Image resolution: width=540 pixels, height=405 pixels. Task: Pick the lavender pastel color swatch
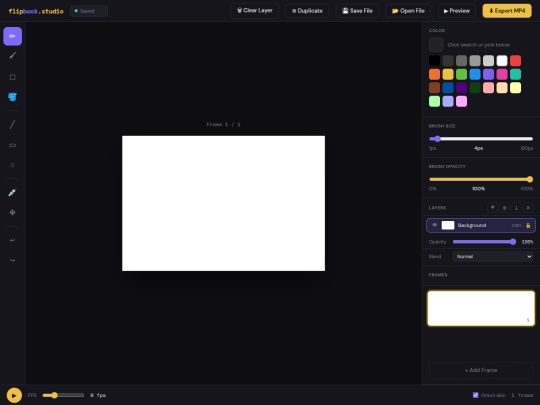pos(448,101)
